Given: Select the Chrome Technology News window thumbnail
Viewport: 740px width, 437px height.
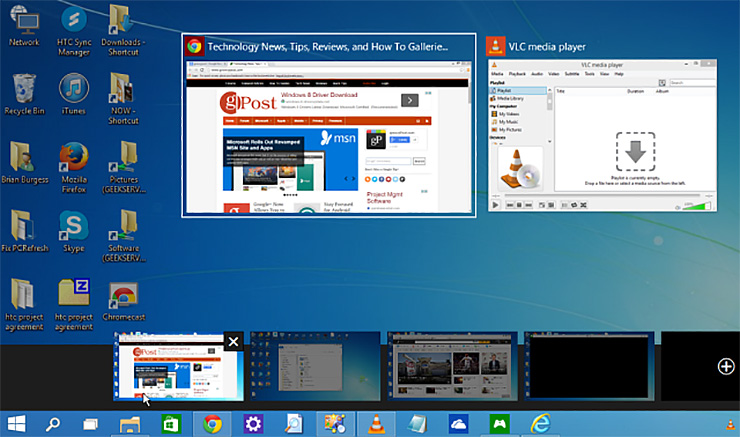Looking at the screenshot, I should pyautogui.click(x=329, y=126).
